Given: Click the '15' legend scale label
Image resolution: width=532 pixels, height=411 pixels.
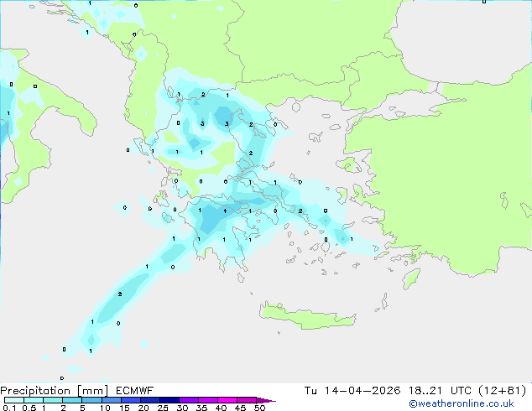Looking at the screenshot, I should (124, 408).
